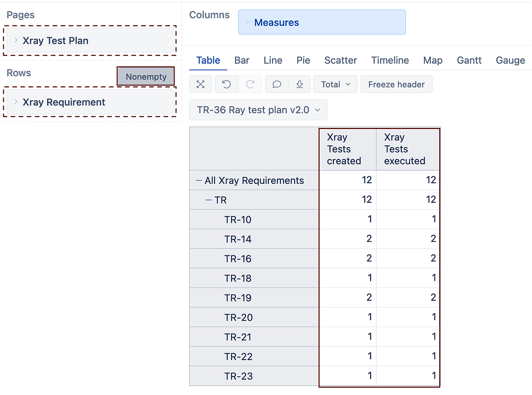The width and height of the screenshot is (532, 395).
Task: Click the redo arrow icon
Action: pos(250,84)
